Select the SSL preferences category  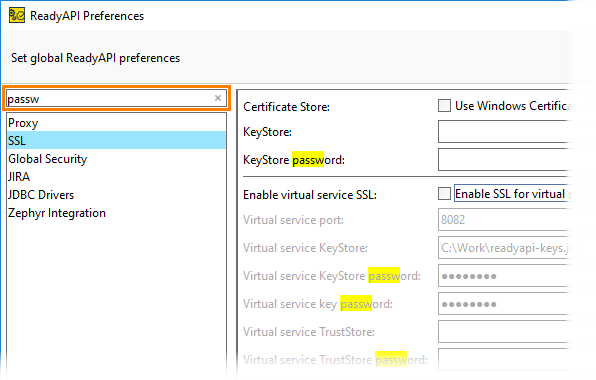click(x=116, y=140)
